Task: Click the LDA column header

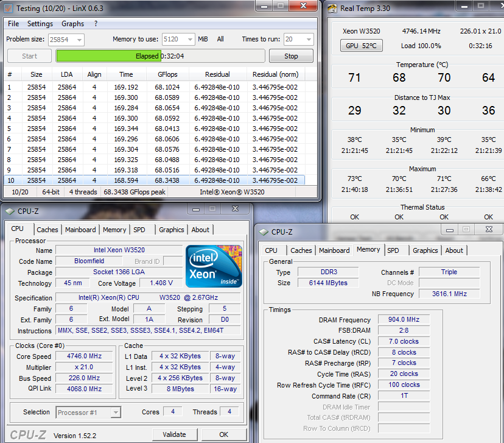Action: 67,74
